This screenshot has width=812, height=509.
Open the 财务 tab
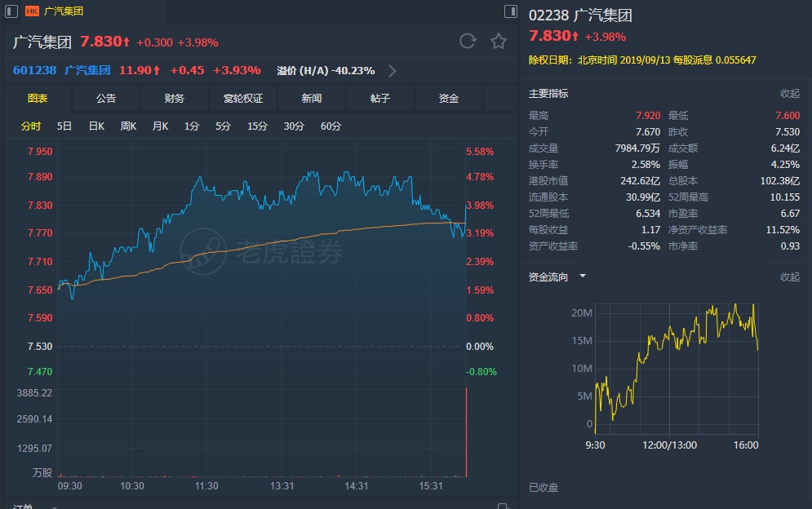coord(174,99)
